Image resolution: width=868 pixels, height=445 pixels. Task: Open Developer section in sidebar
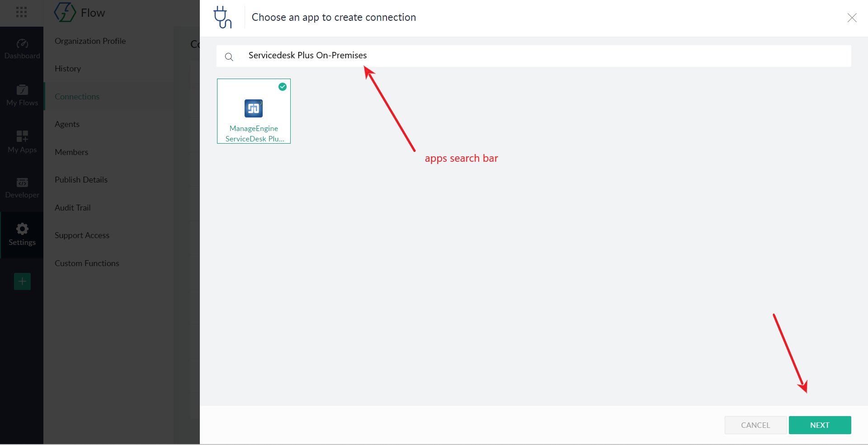(x=22, y=188)
